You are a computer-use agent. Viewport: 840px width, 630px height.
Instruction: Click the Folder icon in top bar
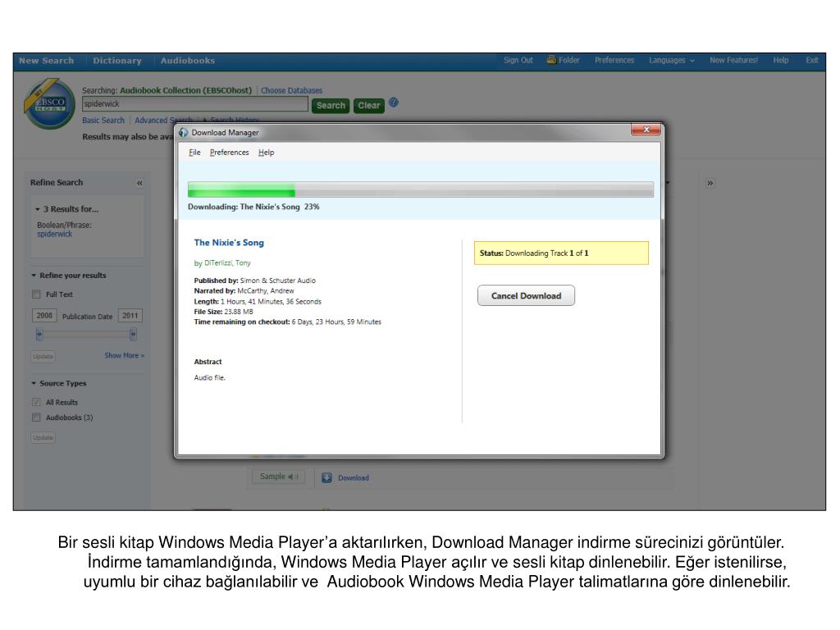coord(551,59)
